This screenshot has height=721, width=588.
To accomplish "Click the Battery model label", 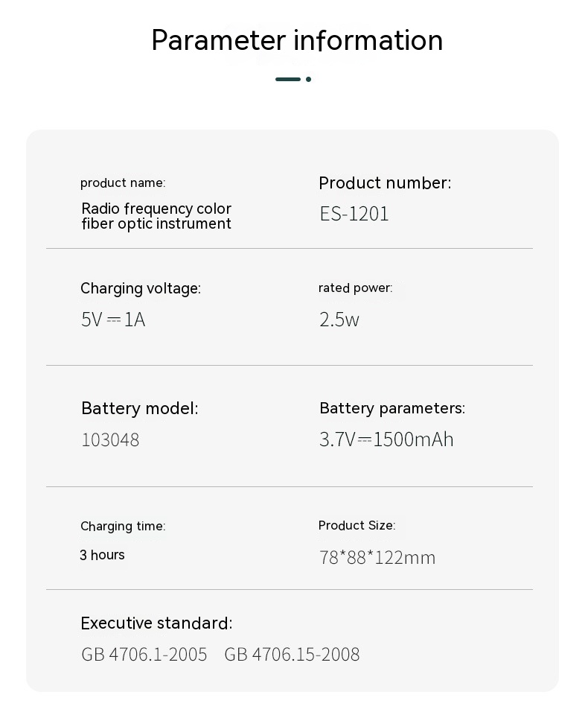I will coord(140,408).
